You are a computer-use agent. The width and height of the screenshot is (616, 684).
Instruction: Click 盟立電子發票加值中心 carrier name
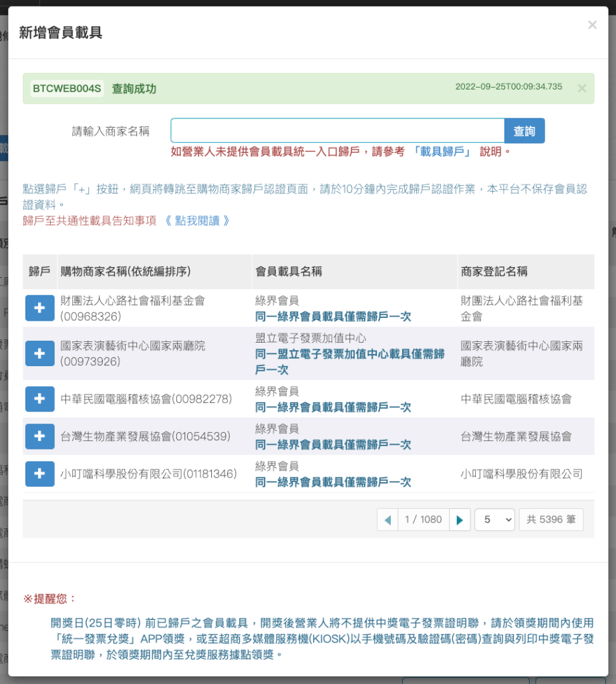click(x=311, y=338)
